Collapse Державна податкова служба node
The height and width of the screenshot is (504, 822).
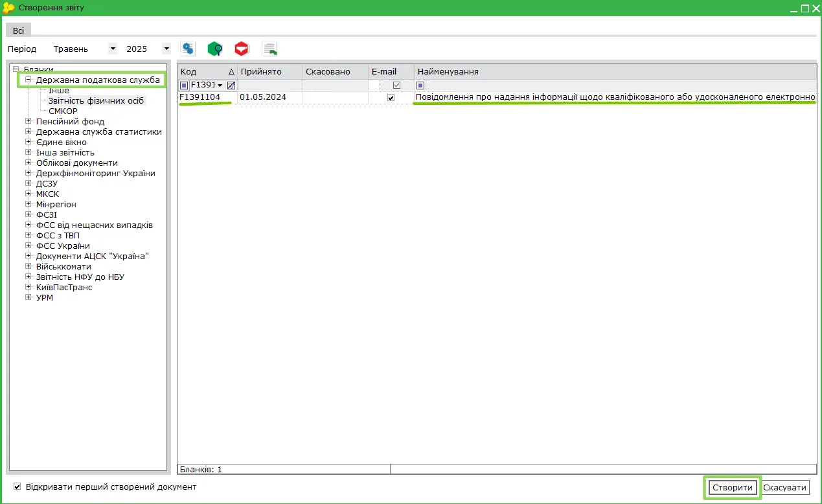tap(29, 80)
